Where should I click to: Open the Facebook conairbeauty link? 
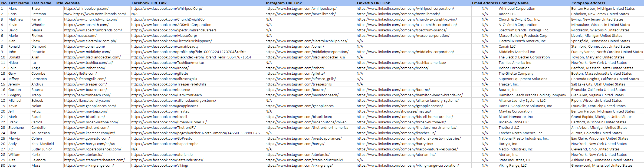point(165,46)
